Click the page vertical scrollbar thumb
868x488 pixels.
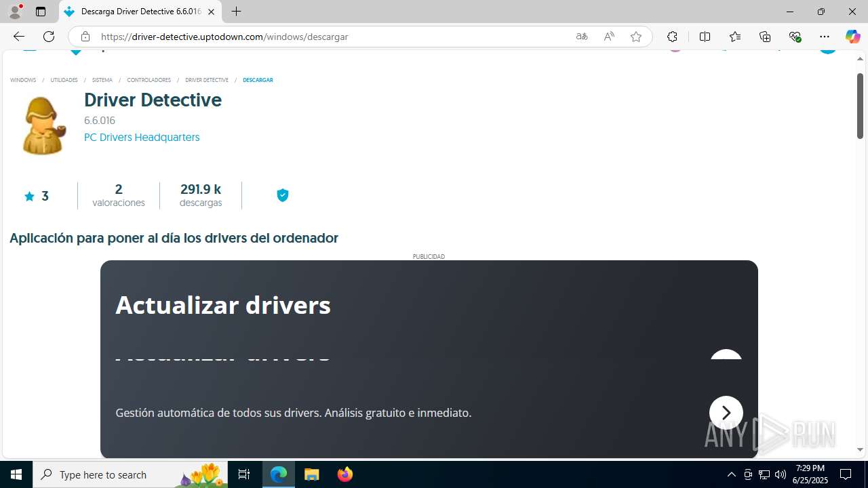click(x=860, y=105)
